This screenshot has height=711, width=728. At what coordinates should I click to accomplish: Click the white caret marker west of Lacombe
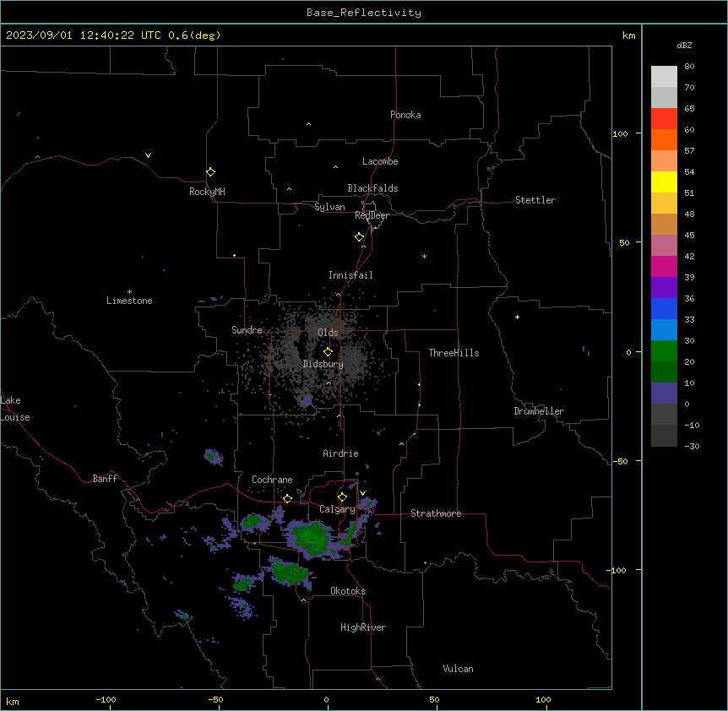[x=335, y=167]
